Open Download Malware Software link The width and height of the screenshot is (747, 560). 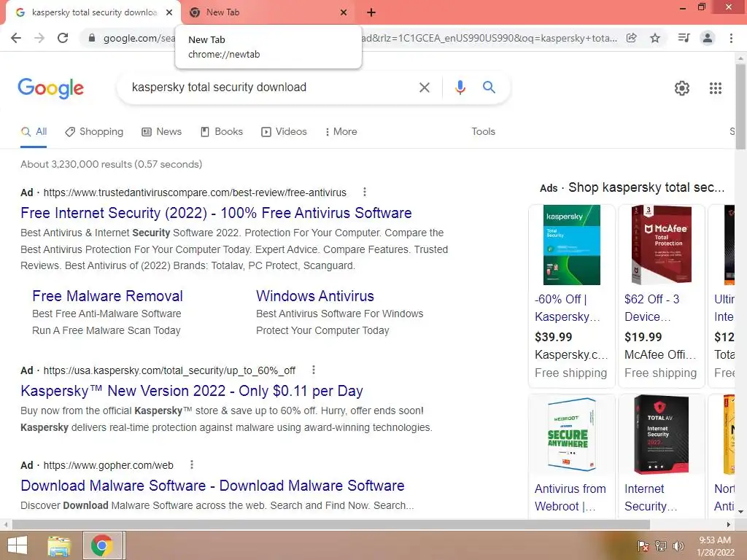(x=212, y=486)
